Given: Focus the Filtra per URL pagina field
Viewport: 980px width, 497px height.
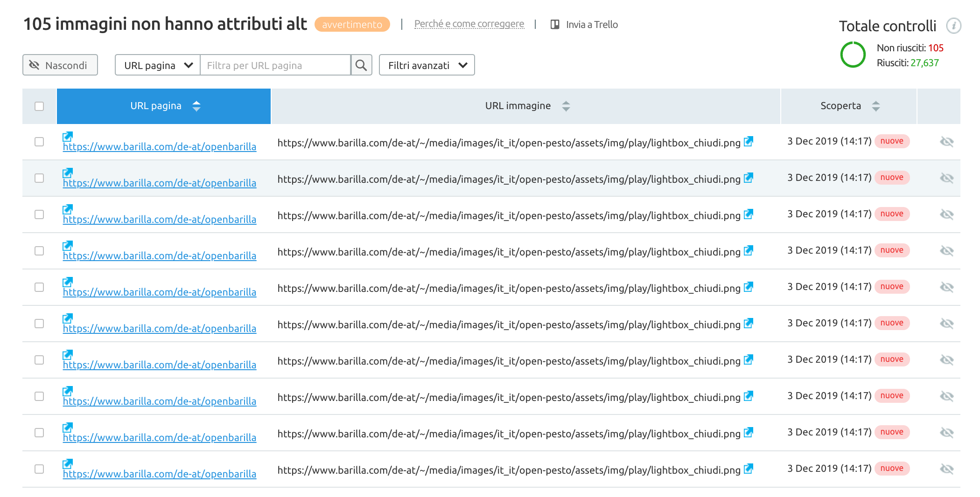Looking at the screenshot, I should 275,65.
